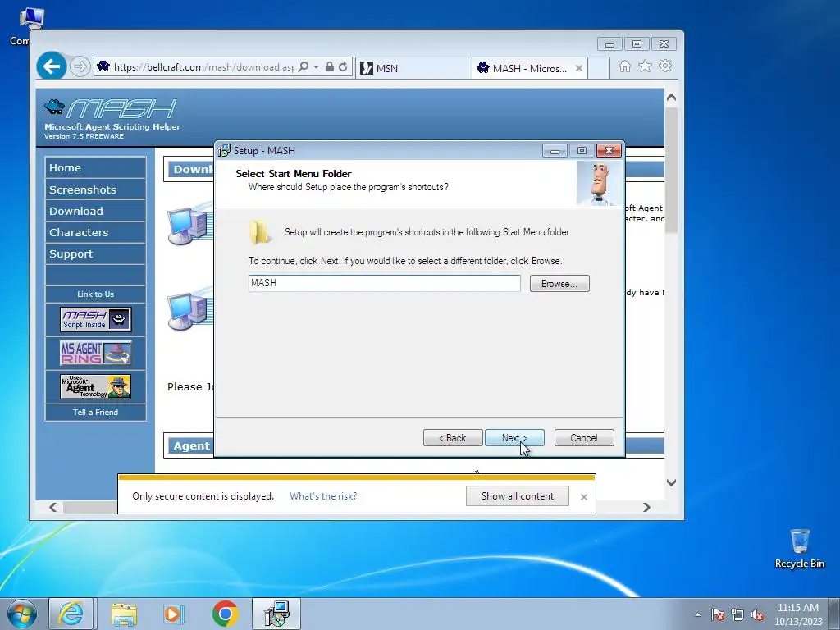Click the browser forward arrow
840x630 pixels.
click(80, 66)
